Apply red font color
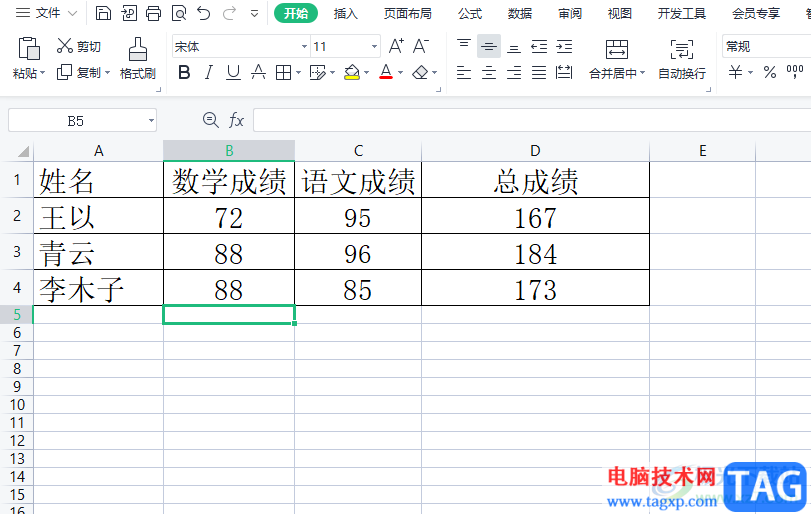Image resolution: width=811 pixels, height=514 pixels. click(386, 72)
